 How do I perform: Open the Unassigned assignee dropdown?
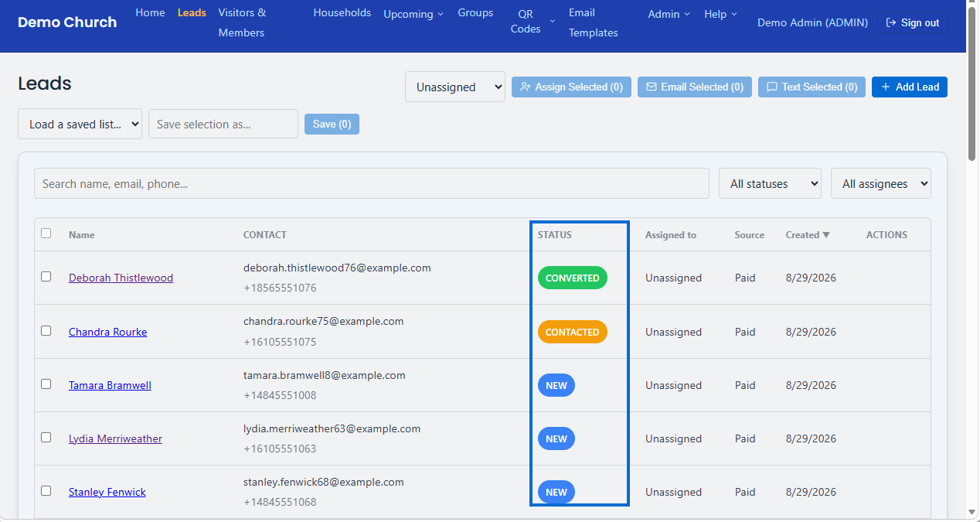(x=455, y=87)
